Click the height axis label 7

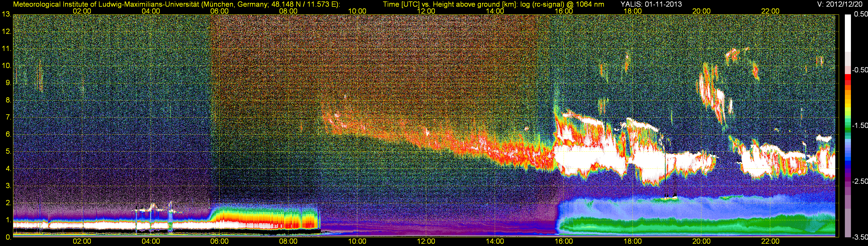tap(8, 117)
